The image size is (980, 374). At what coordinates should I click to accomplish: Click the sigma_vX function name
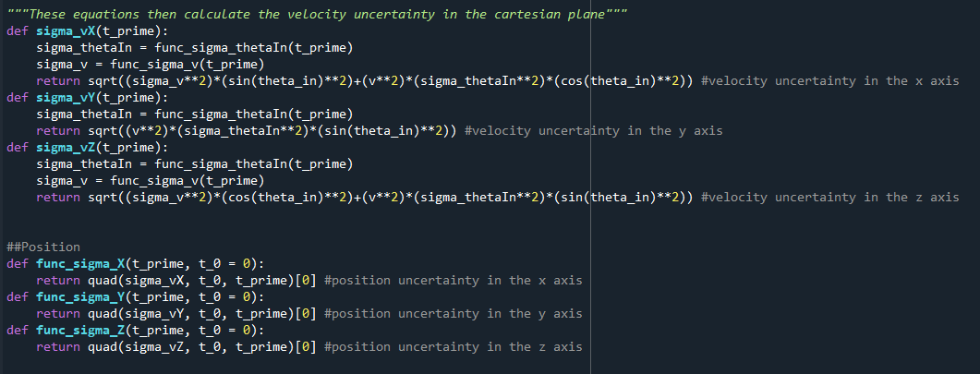tap(66, 31)
